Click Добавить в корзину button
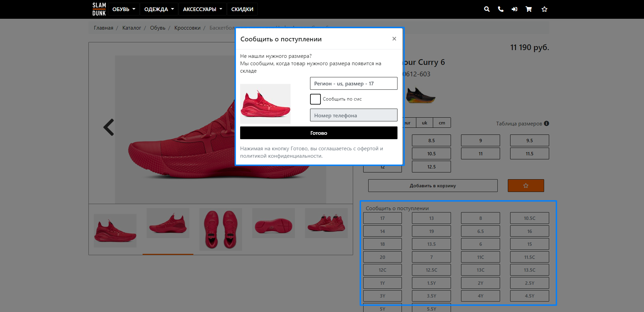 [433, 186]
